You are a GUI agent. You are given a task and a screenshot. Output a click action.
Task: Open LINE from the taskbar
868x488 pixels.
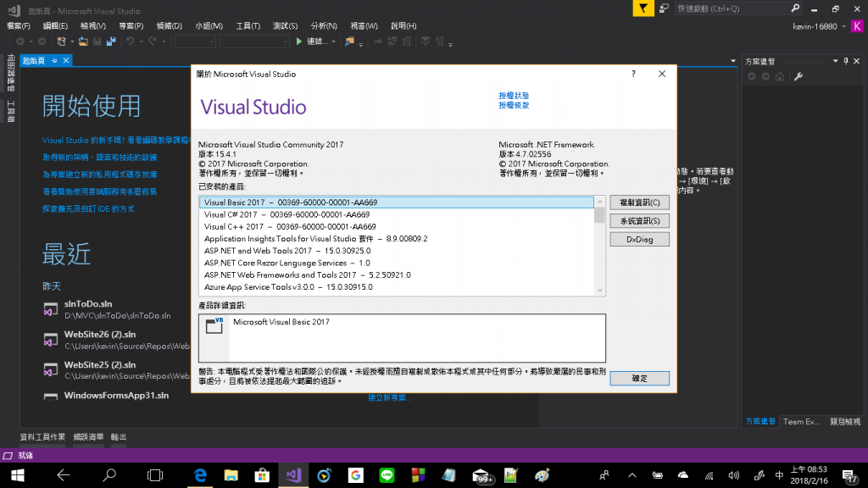pyautogui.click(x=387, y=475)
